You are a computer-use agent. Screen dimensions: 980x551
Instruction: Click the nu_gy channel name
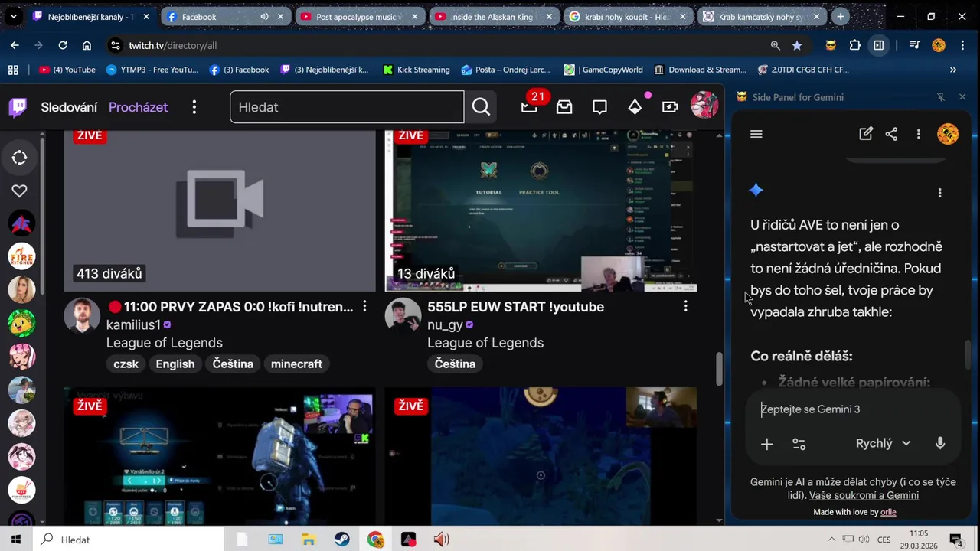tap(445, 324)
